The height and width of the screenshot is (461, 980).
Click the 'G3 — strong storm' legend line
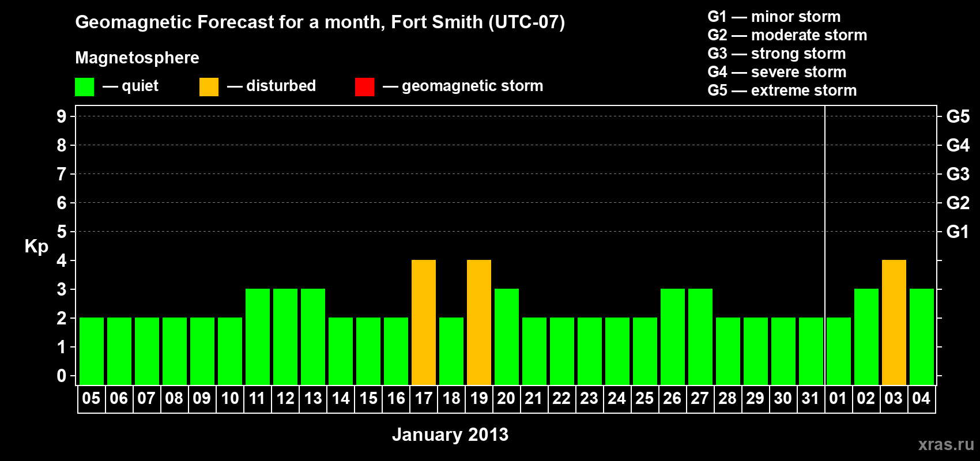[x=777, y=54]
